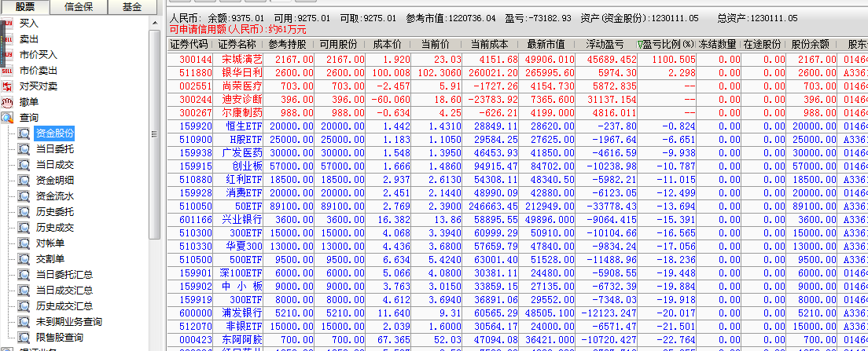The width and height of the screenshot is (868, 351).
Task: Sort by 浮动盈亏 column header
Action: 606,45
